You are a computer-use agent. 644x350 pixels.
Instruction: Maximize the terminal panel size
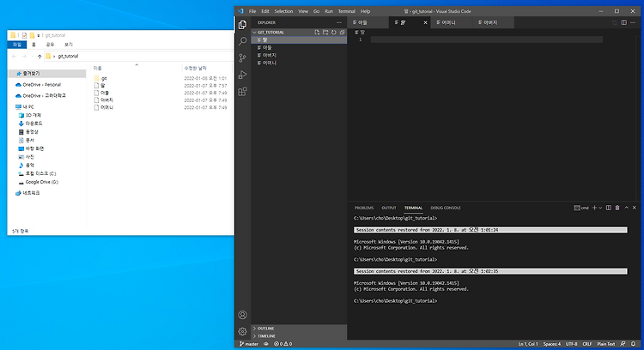tap(626, 208)
